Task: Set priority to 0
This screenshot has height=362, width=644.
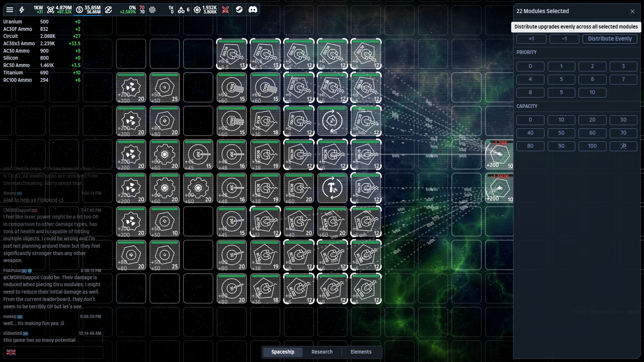Action: [530, 66]
